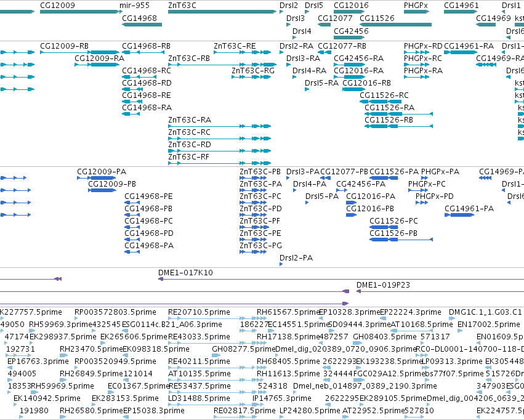
Task: Open EST RH61567.5prime
Action: coord(289,312)
